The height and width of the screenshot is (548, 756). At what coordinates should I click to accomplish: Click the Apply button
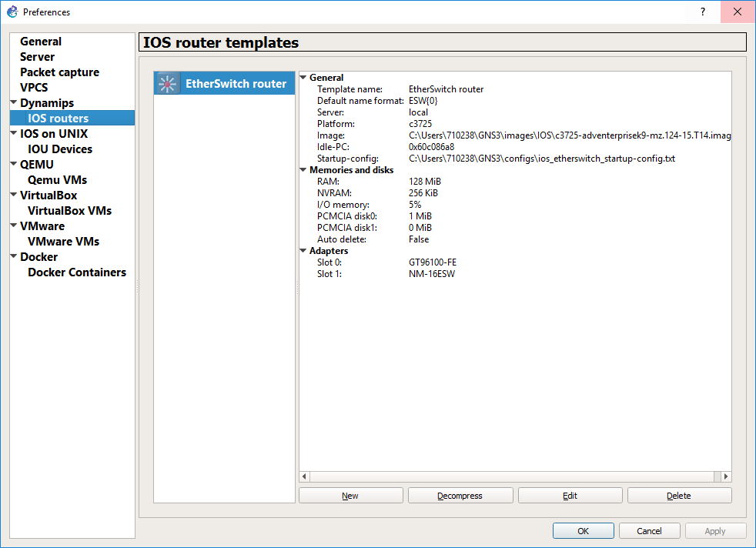click(x=715, y=530)
